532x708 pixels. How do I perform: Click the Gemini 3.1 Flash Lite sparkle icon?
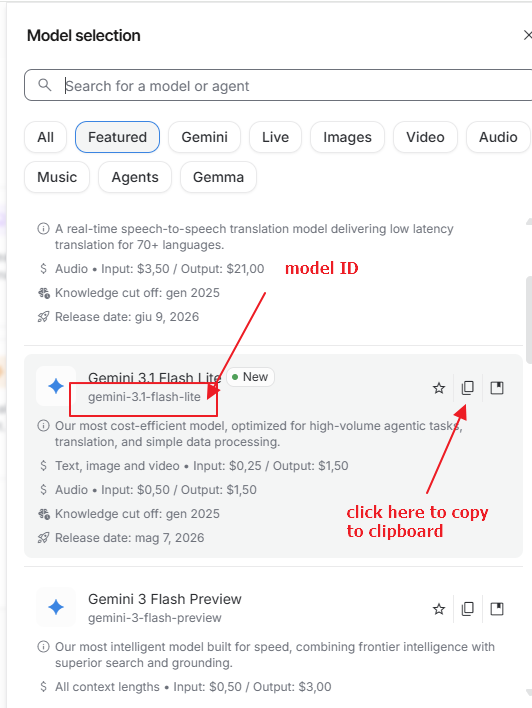(56, 386)
